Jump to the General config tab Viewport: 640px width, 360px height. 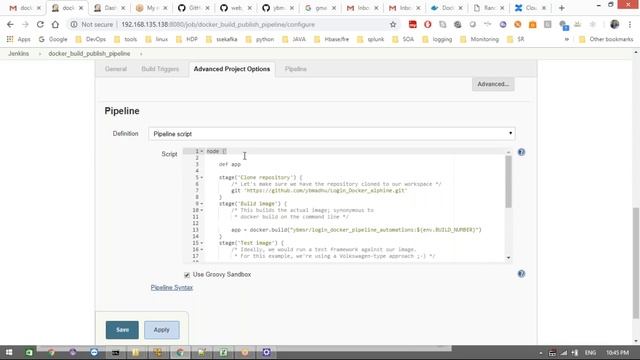click(x=116, y=69)
